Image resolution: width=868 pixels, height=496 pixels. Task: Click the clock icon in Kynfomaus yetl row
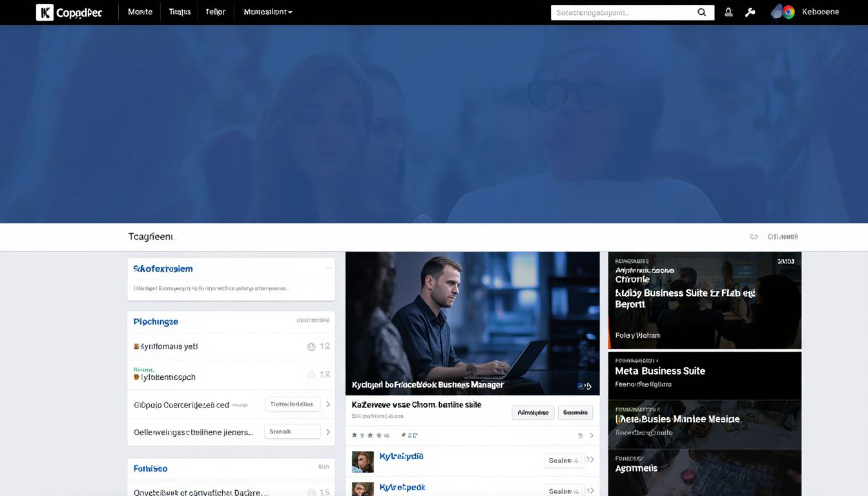pyautogui.click(x=311, y=347)
